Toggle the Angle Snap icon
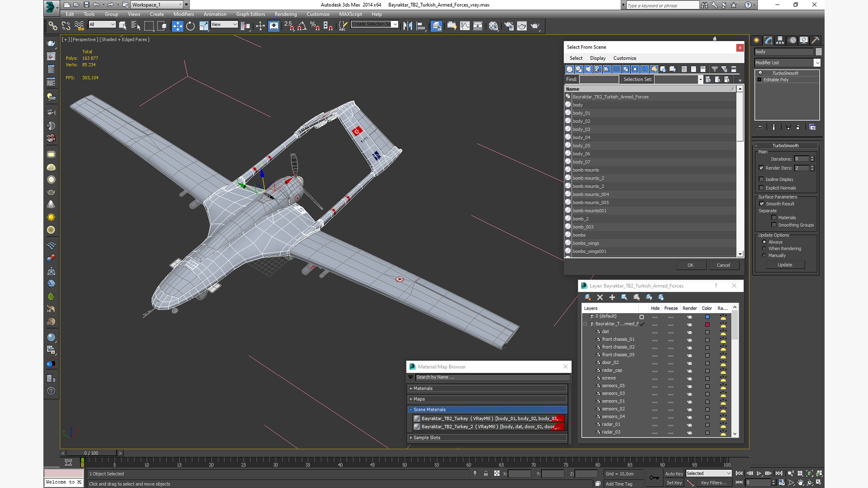The height and width of the screenshot is (488, 868). pos(302,26)
